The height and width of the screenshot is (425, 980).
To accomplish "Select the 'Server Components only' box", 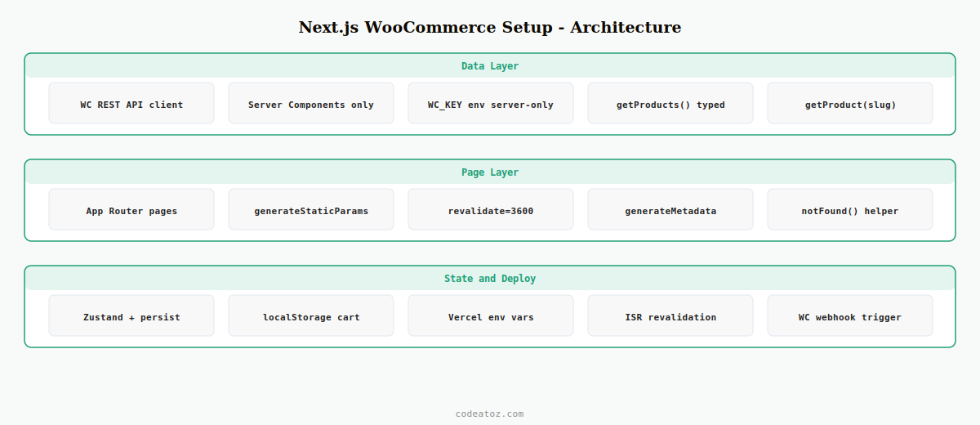I will (311, 103).
